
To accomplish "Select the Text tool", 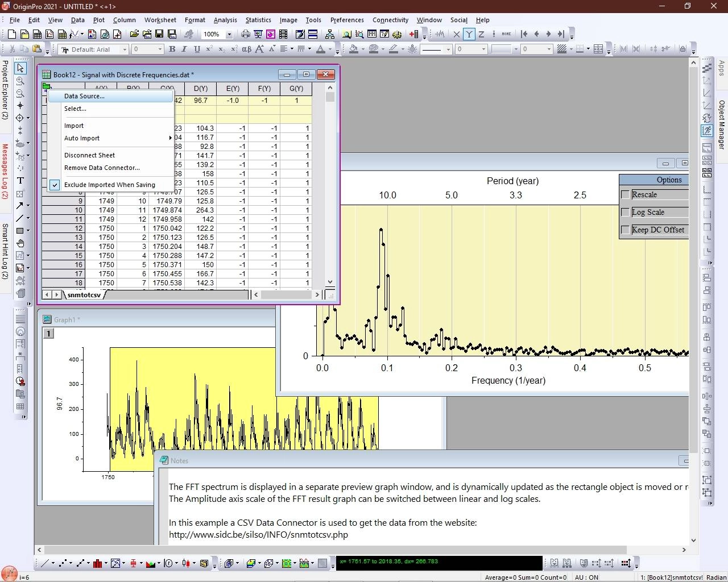I will pos(20,181).
